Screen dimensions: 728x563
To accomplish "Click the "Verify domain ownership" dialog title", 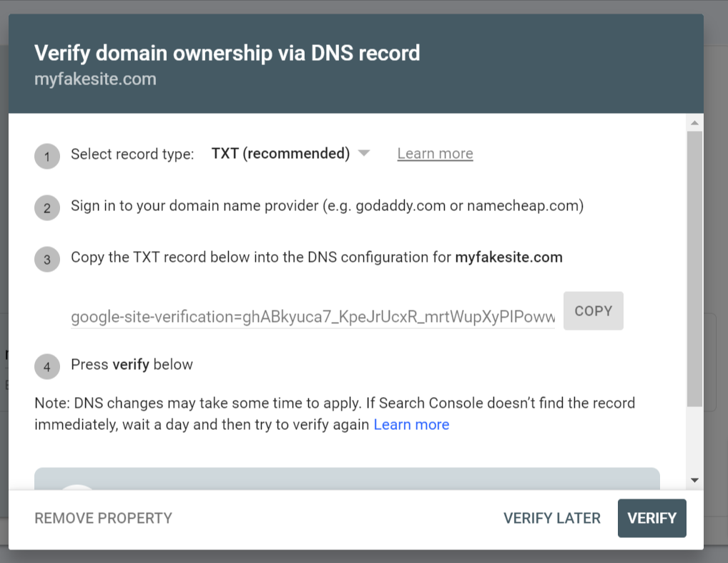I will 227,53.
